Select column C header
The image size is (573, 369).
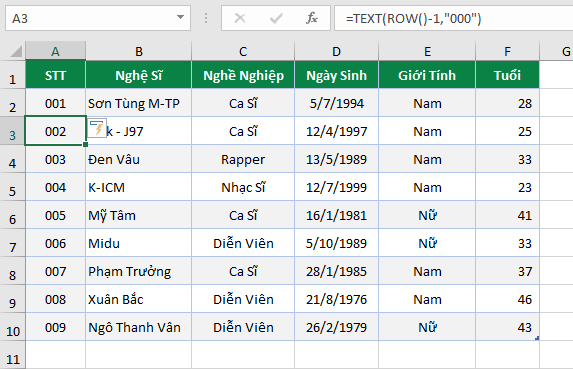click(x=243, y=52)
